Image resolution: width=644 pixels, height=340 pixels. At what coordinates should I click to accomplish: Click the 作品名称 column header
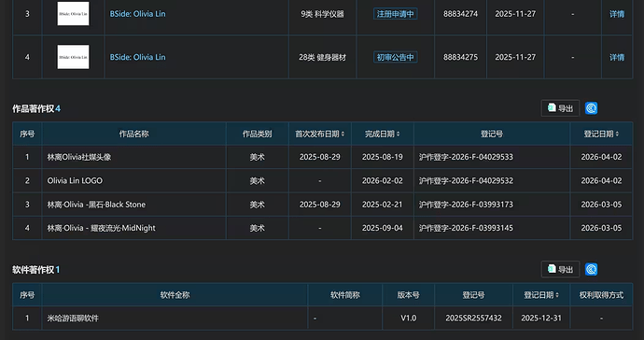(x=133, y=134)
